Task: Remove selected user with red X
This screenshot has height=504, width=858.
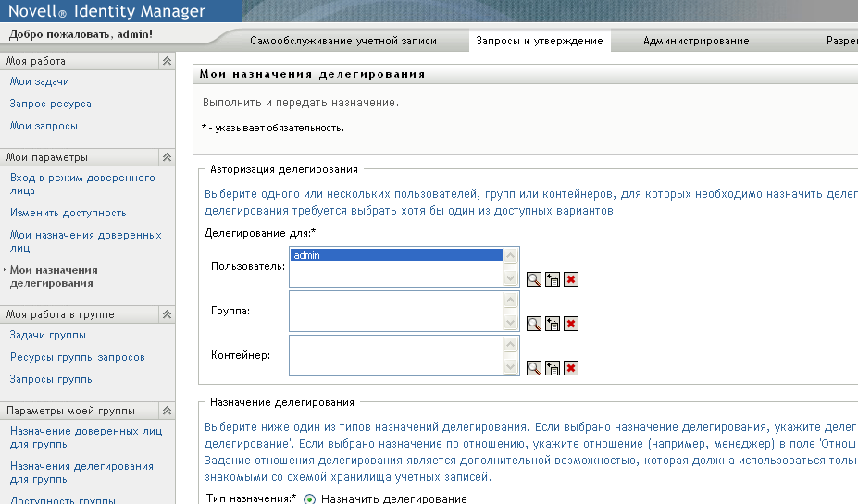Action: tap(571, 279)
